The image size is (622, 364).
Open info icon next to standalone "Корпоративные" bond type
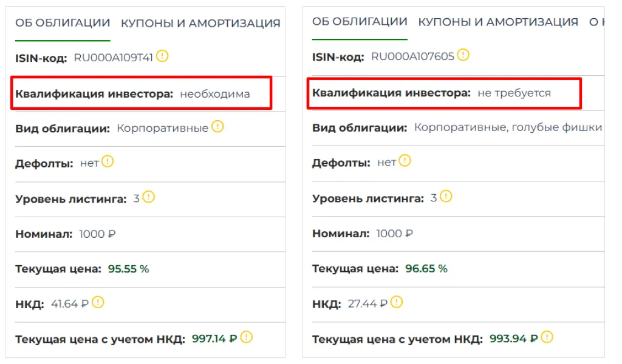(217, 127)
